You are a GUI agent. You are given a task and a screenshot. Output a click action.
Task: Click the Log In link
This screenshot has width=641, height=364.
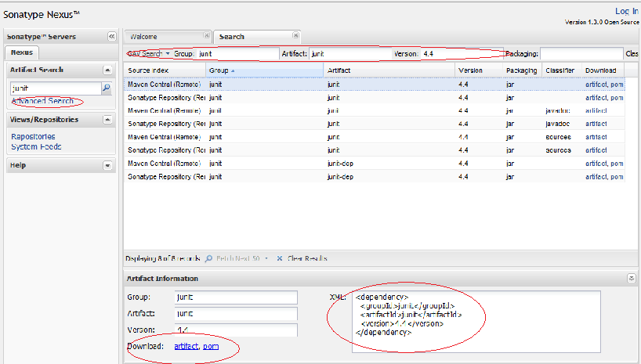click(627, 12)
